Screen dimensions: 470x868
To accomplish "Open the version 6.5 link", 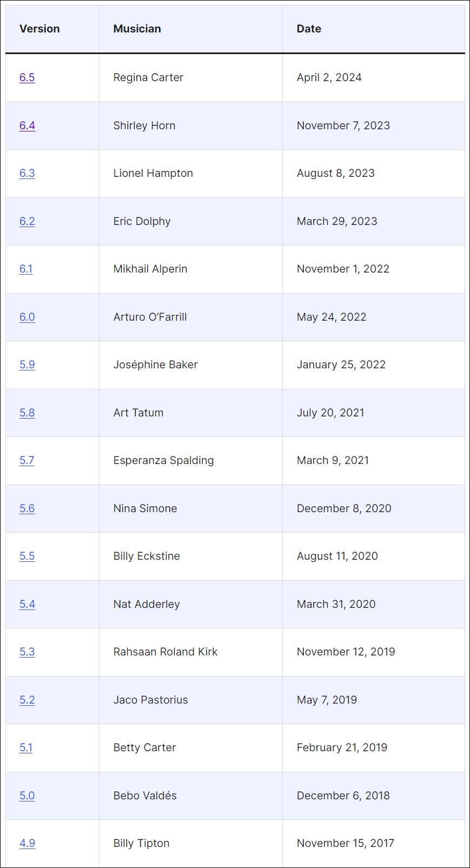I will click(x=27, y=77).
